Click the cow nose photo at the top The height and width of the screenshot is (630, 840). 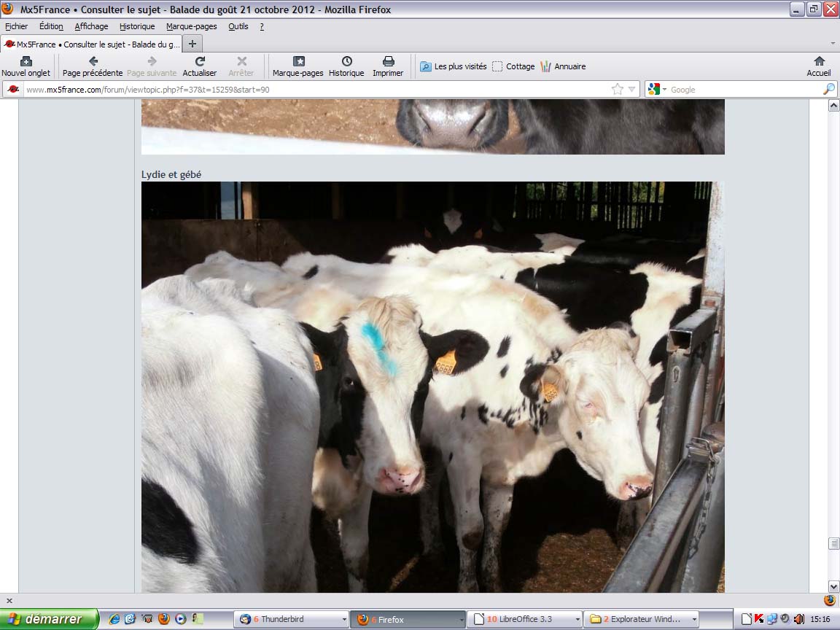click(433, 127)
